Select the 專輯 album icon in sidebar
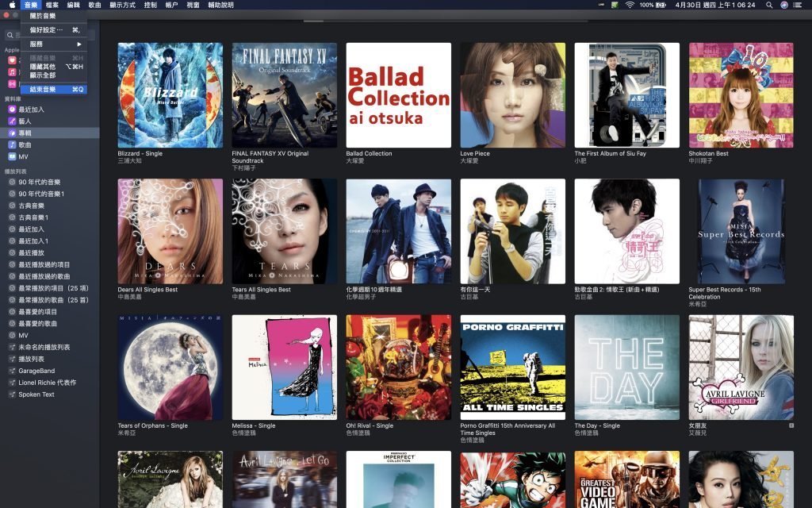The height and width of the screenshot is (508, 812). [12, 133]
